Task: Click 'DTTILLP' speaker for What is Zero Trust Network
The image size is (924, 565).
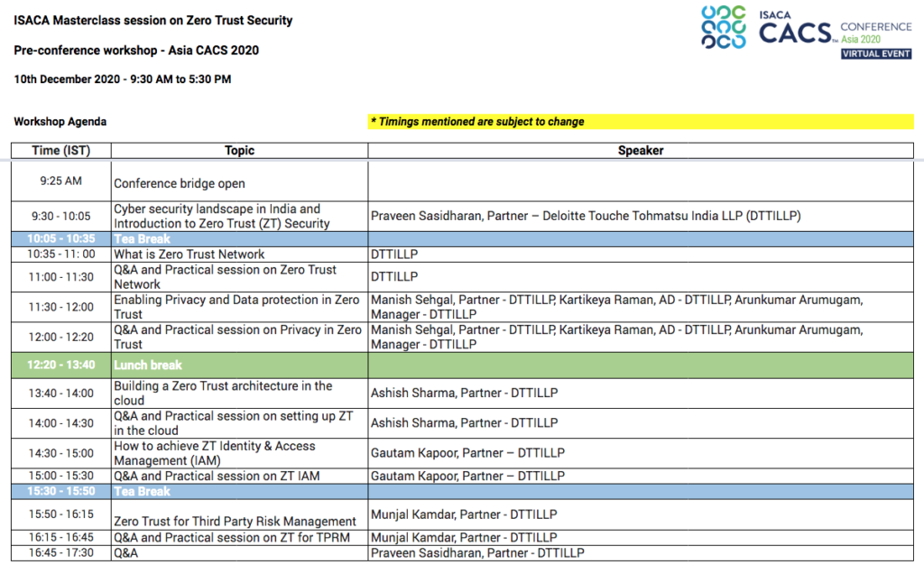Action: 641,254
